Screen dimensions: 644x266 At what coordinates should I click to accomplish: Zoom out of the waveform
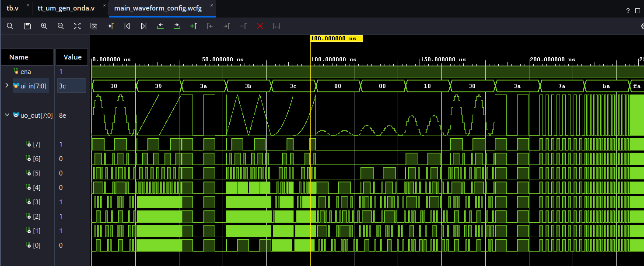[x=60, y=26]
